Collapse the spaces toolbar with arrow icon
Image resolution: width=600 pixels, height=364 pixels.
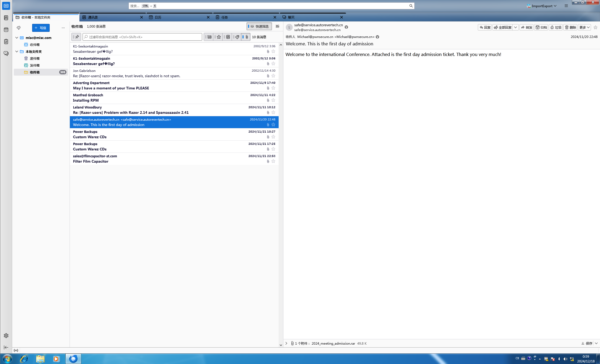[6, 347]
